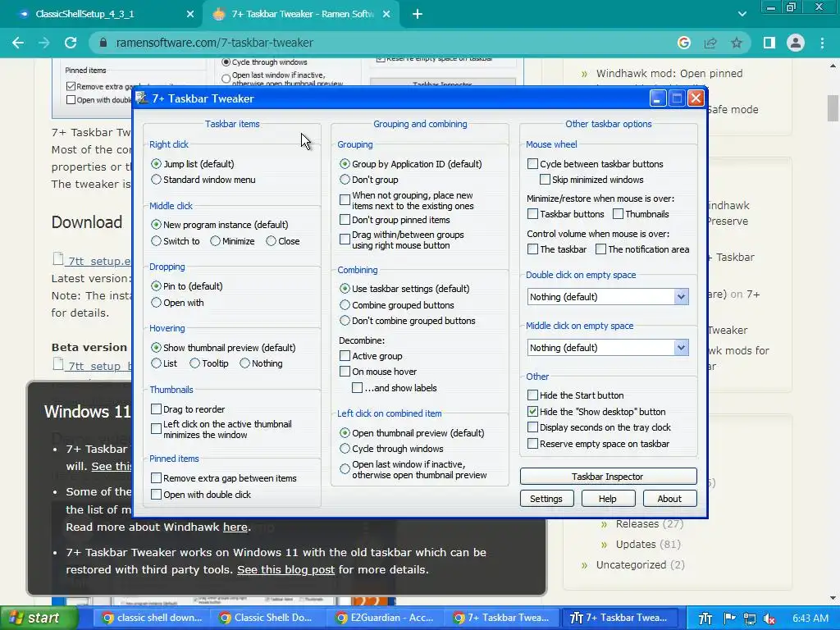Open See this blog post link
Image resolution: width=840 pixels, height=630 pixels.
tap(286, 569)
